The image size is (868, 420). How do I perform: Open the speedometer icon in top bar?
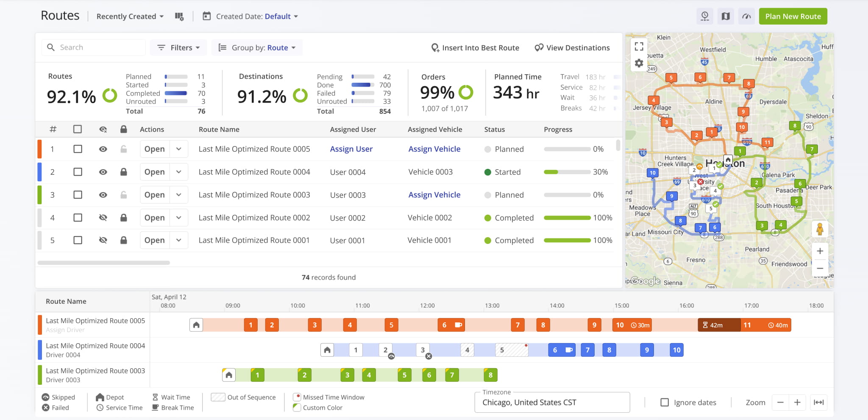pyautogui.click(x=746, y=16)
